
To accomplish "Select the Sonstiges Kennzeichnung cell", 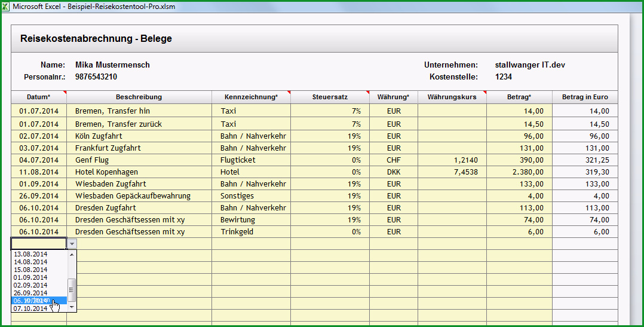I will click(x=251, y=195).
